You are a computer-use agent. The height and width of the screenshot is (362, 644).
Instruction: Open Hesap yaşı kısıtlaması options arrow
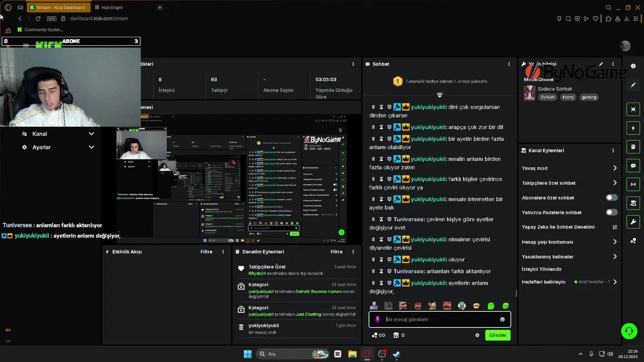(615, 242)
